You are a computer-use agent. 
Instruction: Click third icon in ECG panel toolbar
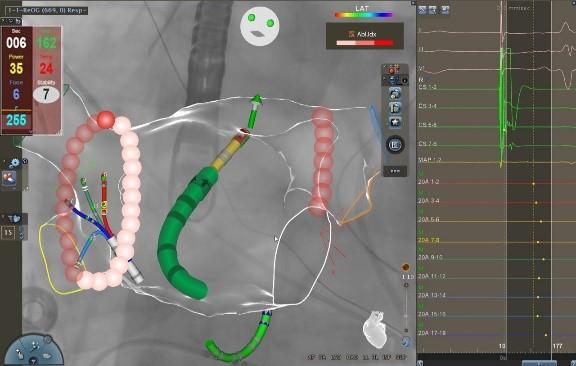[x=445, y=10]
